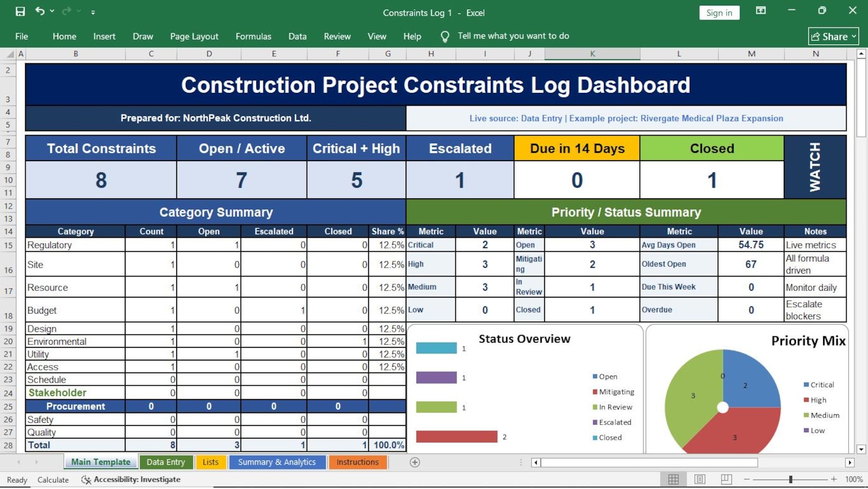Open the Summary & Analytics sheet tab
This screenshot has width=868, height=489.
(x=277, y=462)
